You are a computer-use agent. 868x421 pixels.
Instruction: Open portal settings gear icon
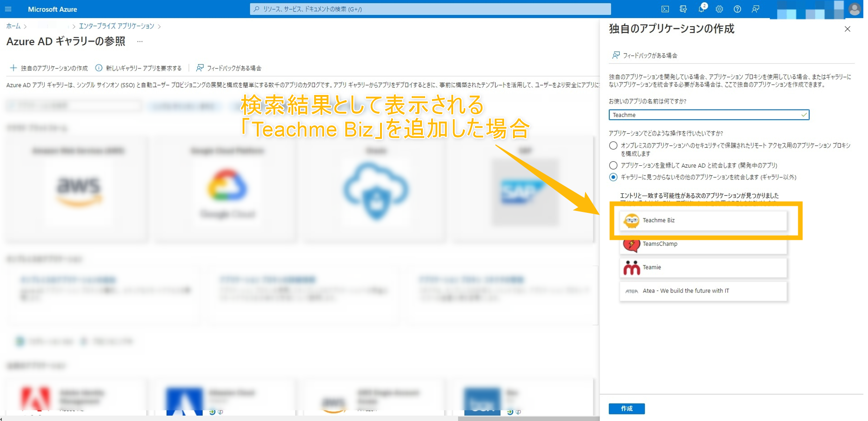click(x=719, y=9)
